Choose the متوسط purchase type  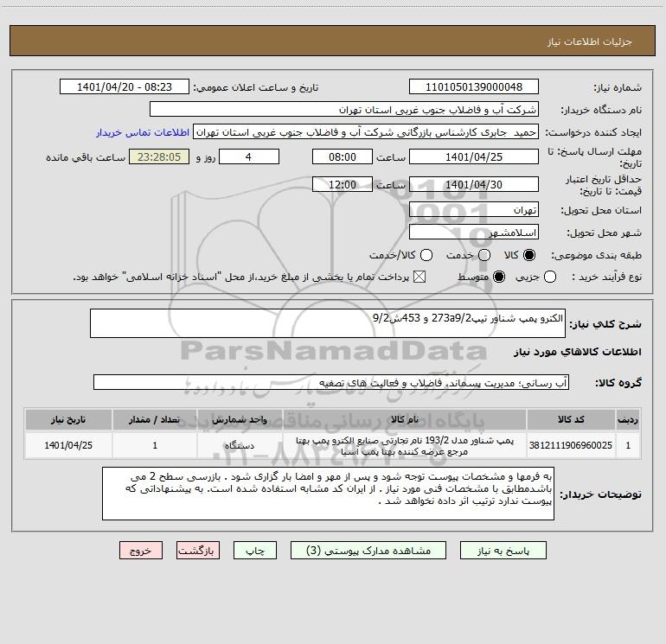point(499,277)
